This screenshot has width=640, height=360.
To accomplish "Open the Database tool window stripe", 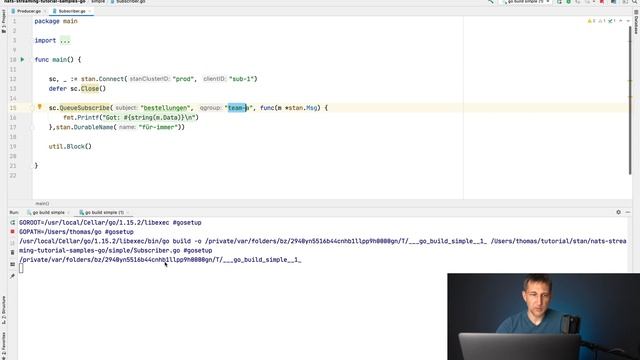I will 636,22.
